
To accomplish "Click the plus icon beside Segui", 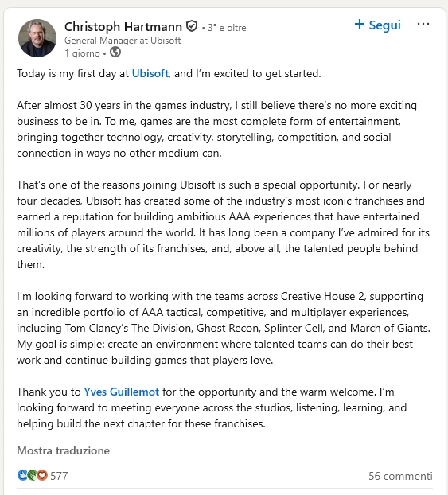I will [x=360, y=24].
